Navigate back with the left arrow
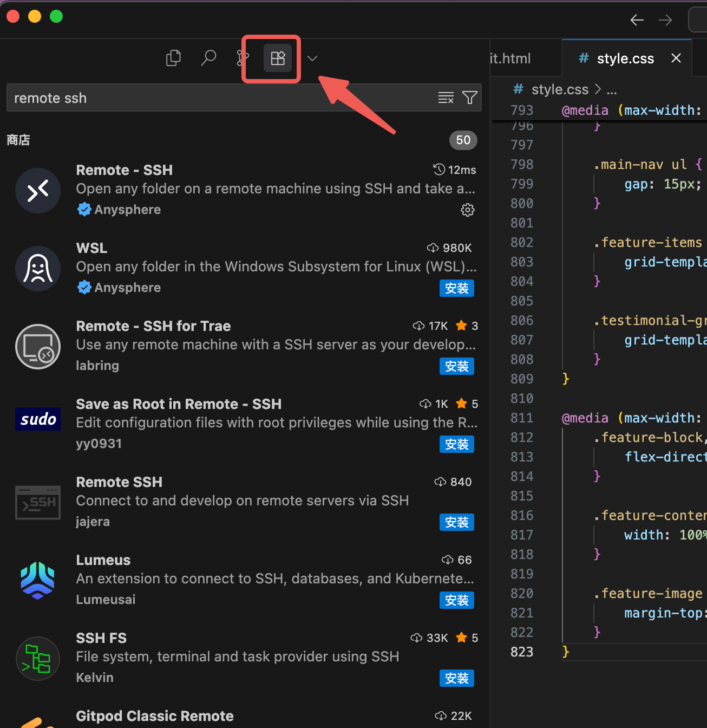This screenshot has height=728, width=707. [637, 20]
